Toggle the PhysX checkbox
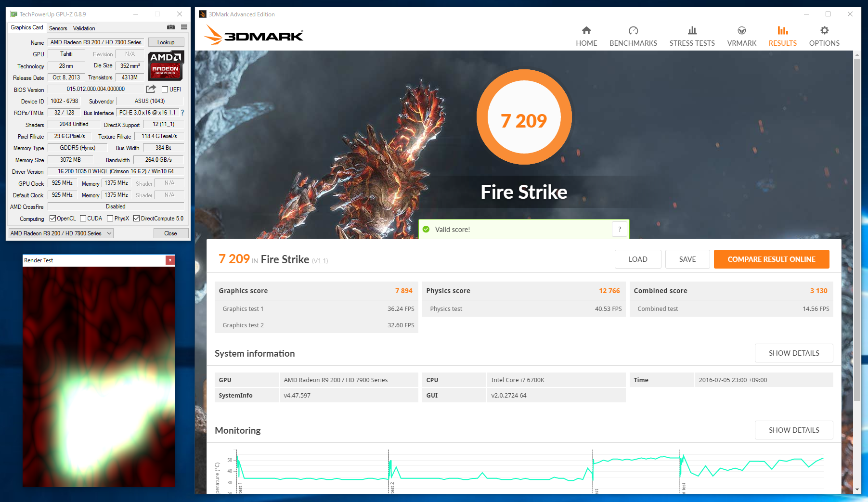868x502 pixels. point(110,219)
